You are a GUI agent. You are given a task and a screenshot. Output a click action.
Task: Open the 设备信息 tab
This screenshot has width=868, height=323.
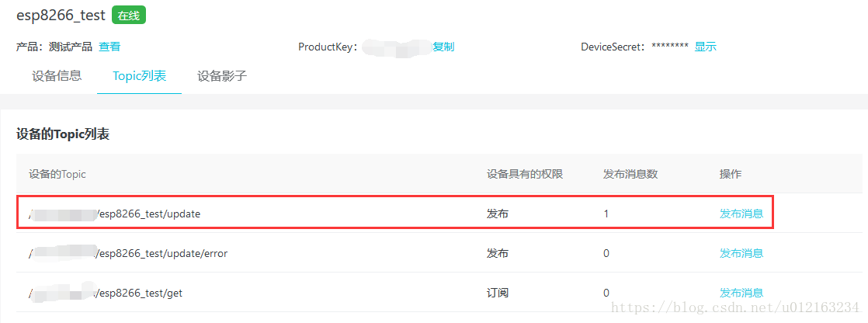coord(57,76)
